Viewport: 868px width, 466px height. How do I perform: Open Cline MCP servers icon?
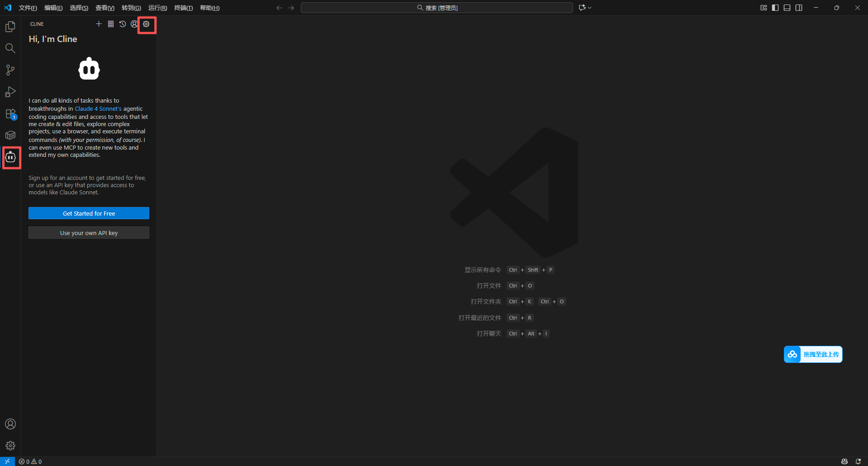pos(111,24)
